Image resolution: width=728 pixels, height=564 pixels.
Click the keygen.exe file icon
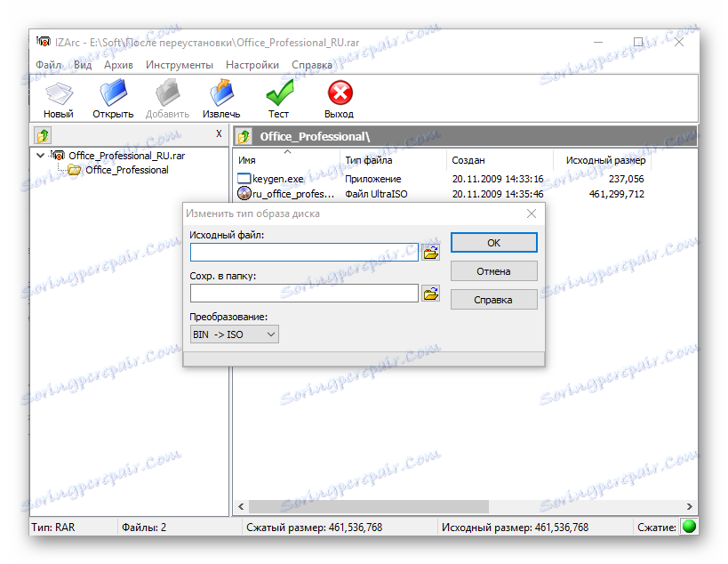244,179
